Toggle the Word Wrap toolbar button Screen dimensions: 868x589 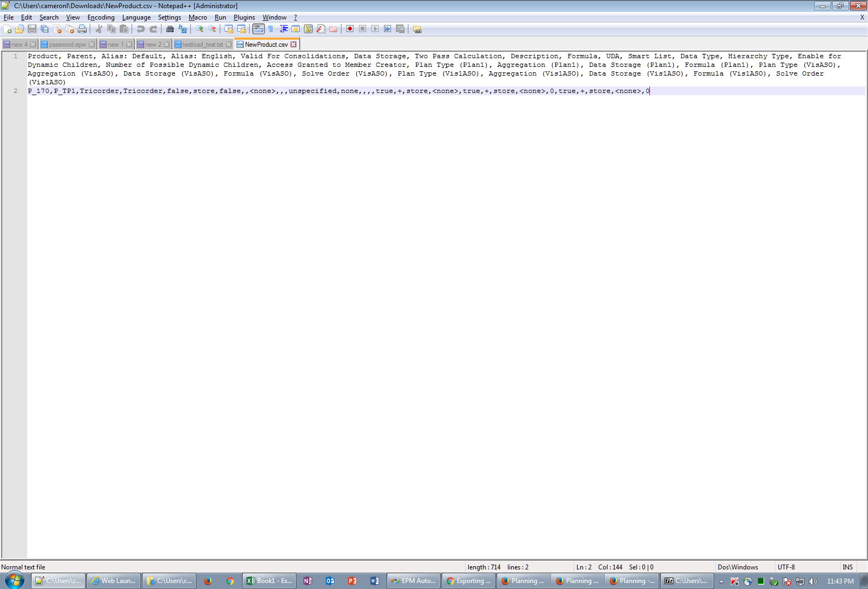tap(258, 29)
